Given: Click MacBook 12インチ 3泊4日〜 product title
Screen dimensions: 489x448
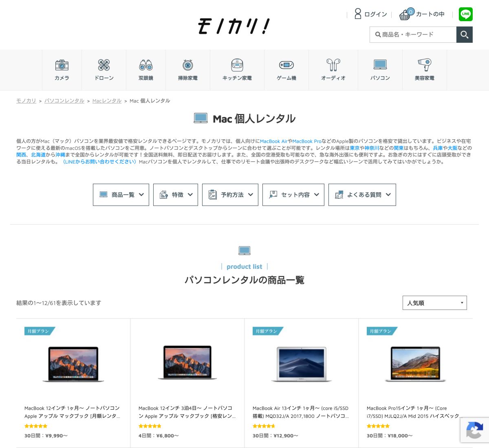Looking at the screenshot, I should (x=187, y=412).
